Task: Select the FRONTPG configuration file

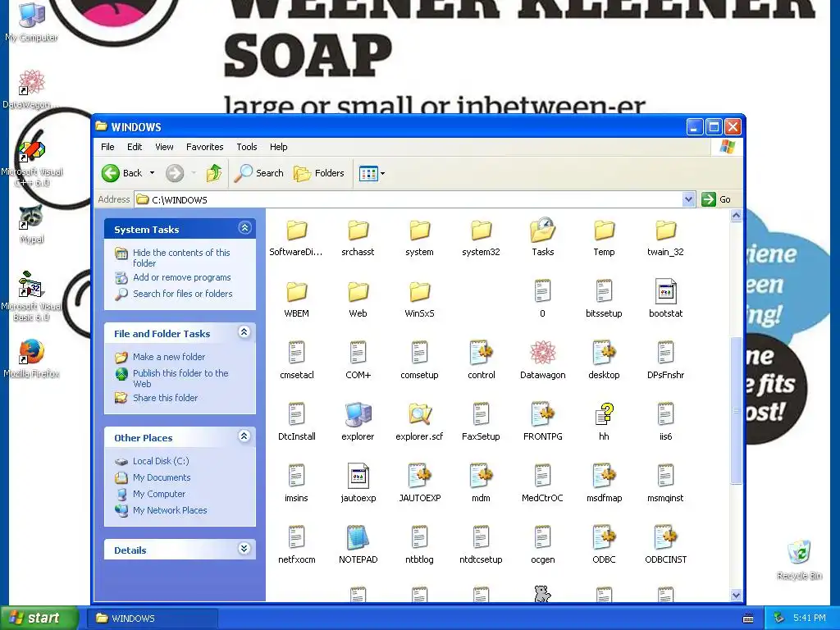Action: pos(542,414)
